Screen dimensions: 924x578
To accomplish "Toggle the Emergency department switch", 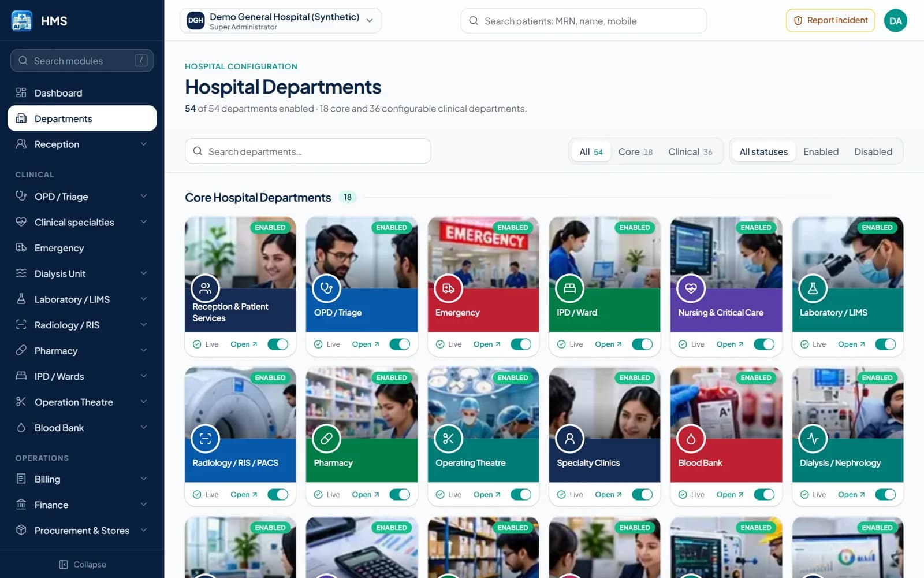I will [521, 344].
